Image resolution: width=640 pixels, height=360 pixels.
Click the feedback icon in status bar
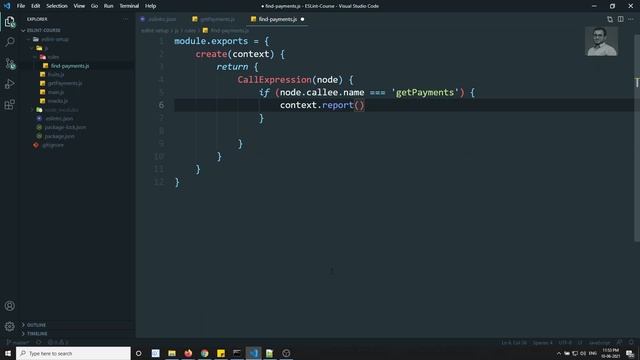[620, 342]
